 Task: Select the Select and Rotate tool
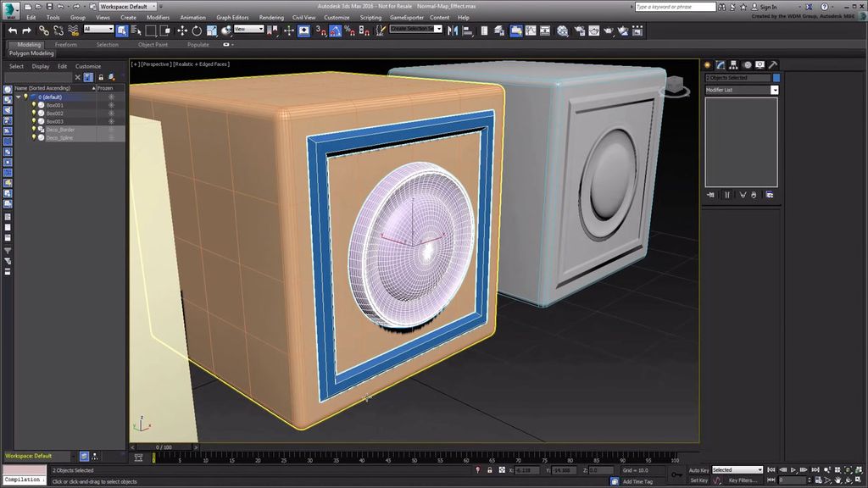pyautogui.click(x=197, y=31)
